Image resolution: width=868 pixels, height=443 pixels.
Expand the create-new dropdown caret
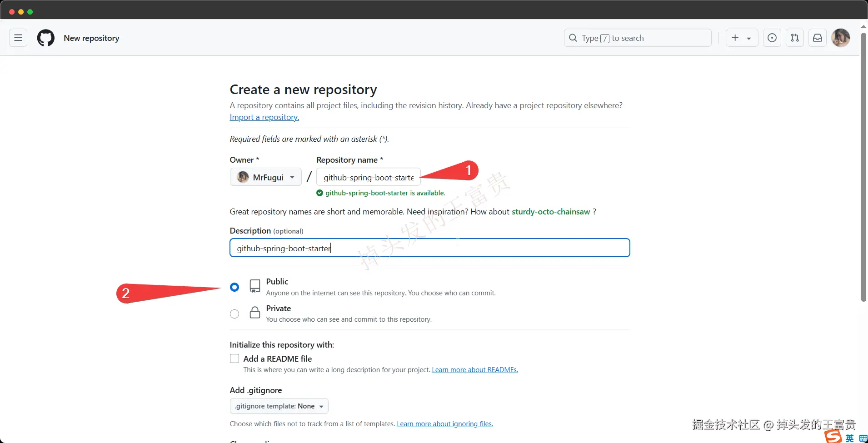click(749, 39)
